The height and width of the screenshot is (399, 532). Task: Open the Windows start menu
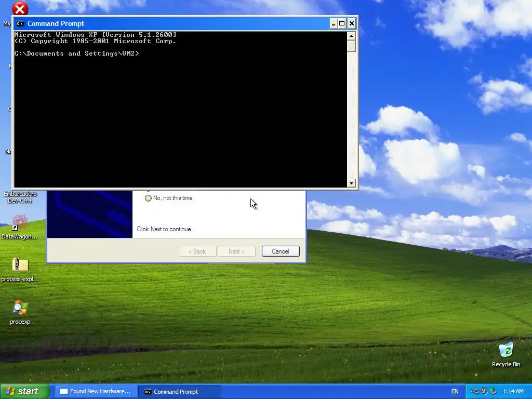(x=25, y=391)
